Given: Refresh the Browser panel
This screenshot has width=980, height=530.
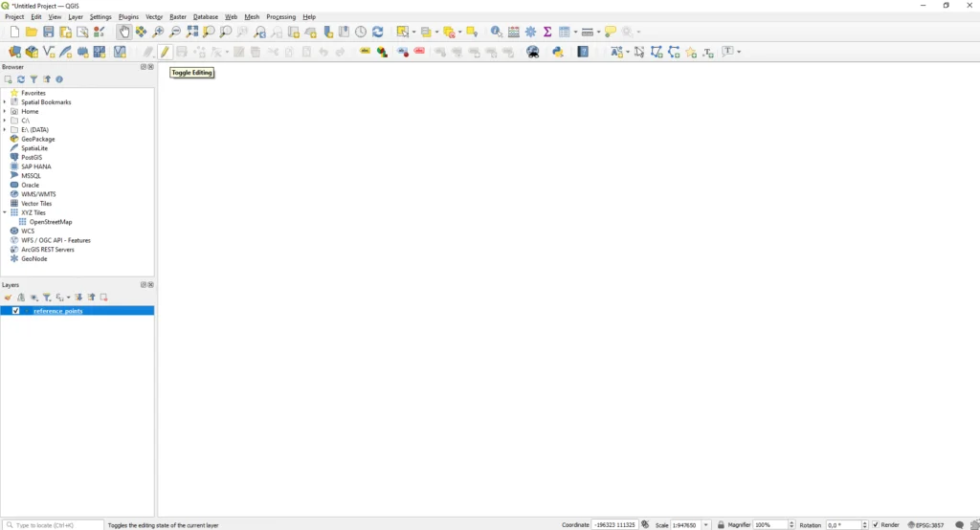Looking at the screenshot, I should coord(21,79).
